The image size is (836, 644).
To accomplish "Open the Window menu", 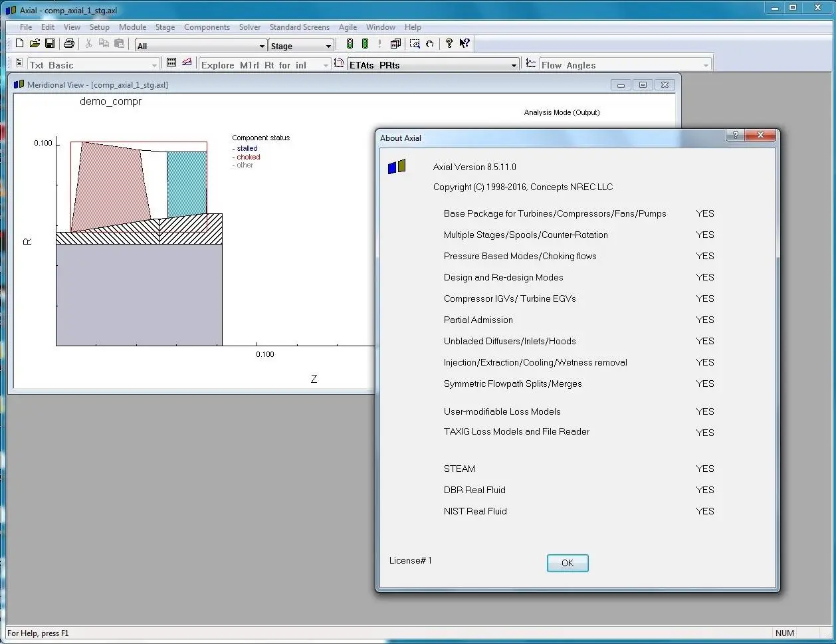I will pos(381,27).
